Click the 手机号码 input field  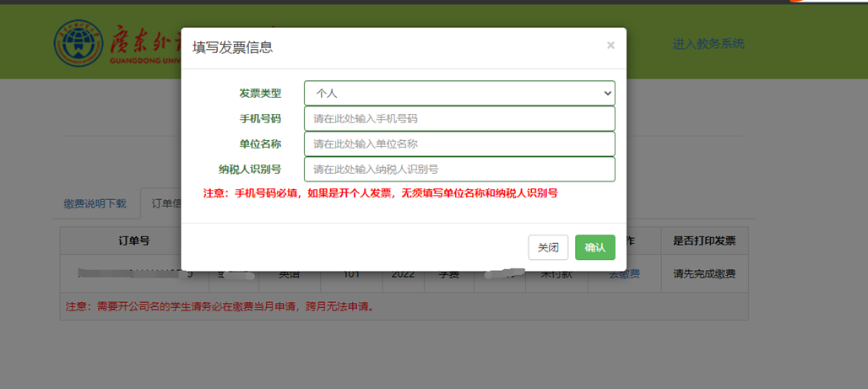click(459, 119)
